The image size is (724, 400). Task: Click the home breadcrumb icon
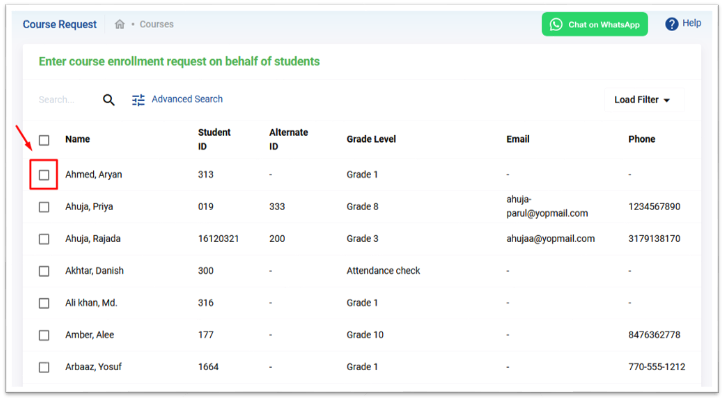[120, 24]
